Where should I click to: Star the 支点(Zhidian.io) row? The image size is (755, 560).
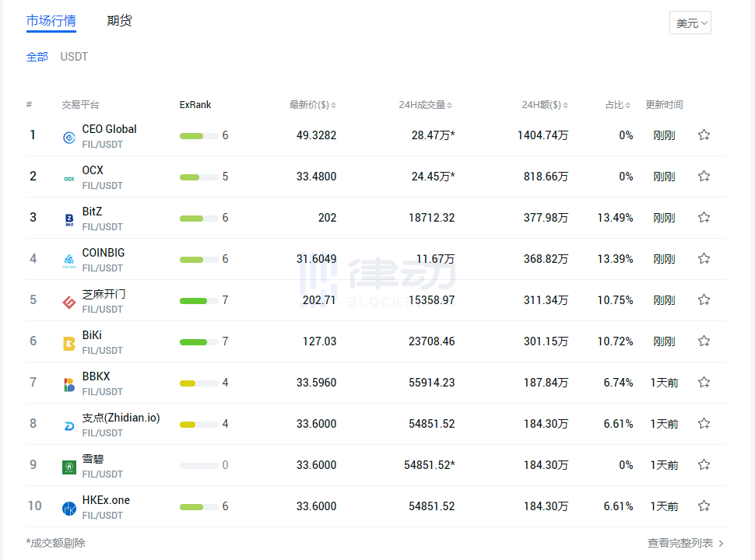[704, 424]
